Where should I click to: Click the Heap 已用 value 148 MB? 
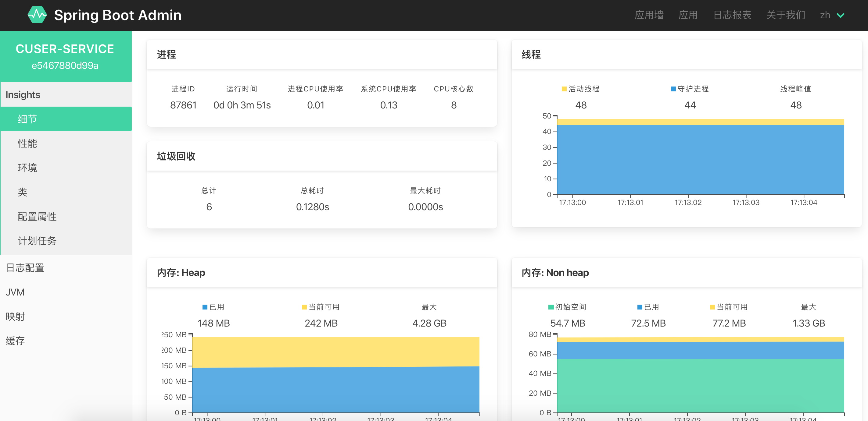(213, 323)
